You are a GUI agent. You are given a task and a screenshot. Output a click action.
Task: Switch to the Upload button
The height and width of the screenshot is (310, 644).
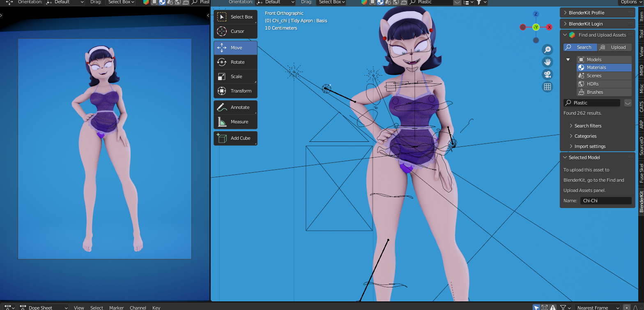614,47
